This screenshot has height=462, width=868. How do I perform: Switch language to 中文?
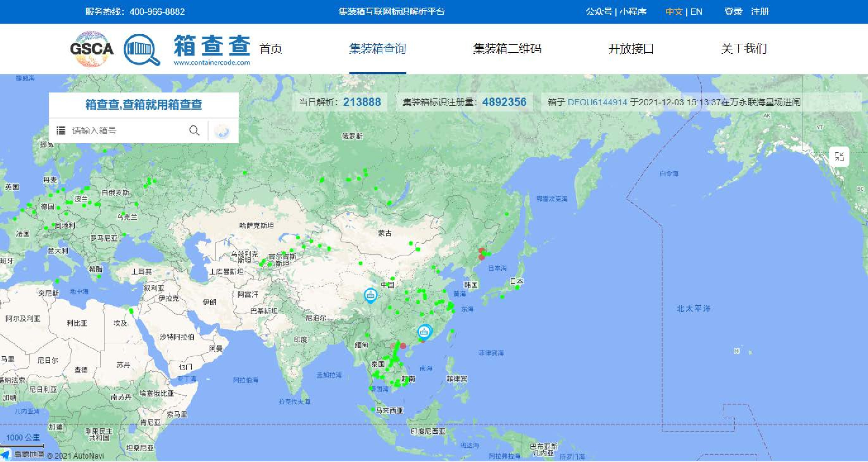(x=674, y=12)
